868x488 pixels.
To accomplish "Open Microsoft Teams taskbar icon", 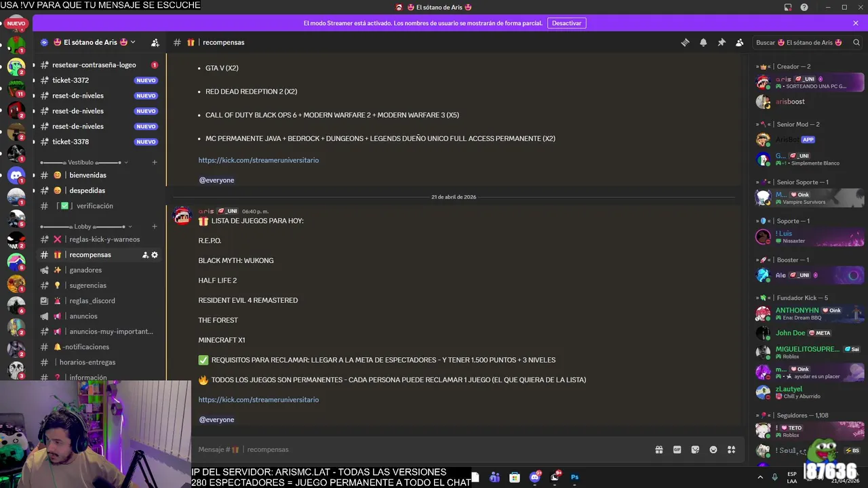I will [x=495, y=477].
